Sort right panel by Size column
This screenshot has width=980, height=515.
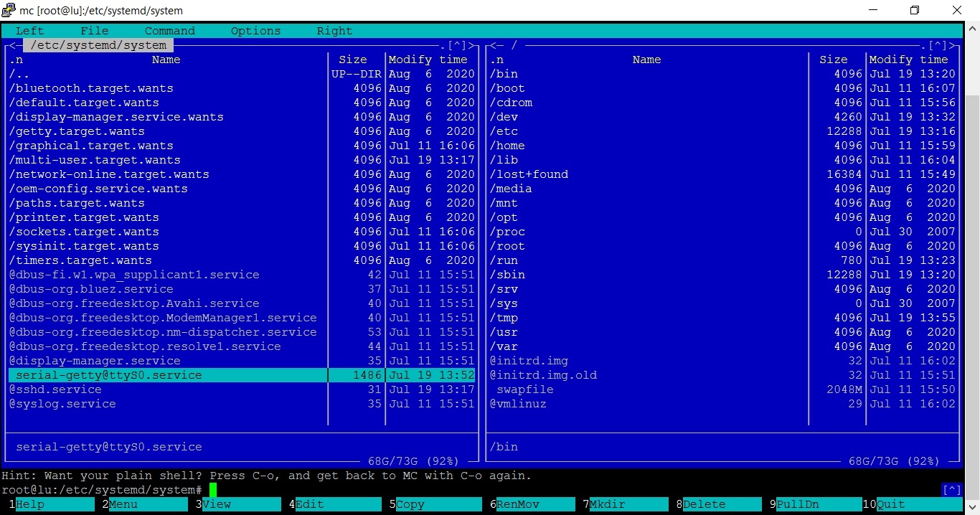coord(834,60)
